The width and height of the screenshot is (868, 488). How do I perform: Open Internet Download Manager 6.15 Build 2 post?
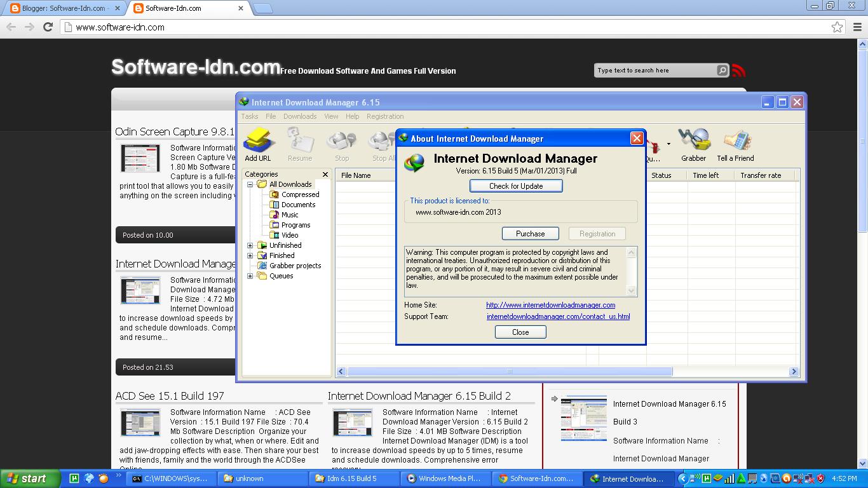[419, 396]
